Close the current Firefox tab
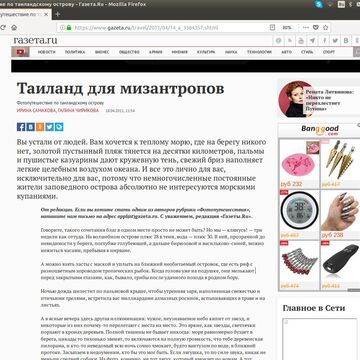Image resolution: width=360 pixels, height=360 pixels. pos(46,14)
